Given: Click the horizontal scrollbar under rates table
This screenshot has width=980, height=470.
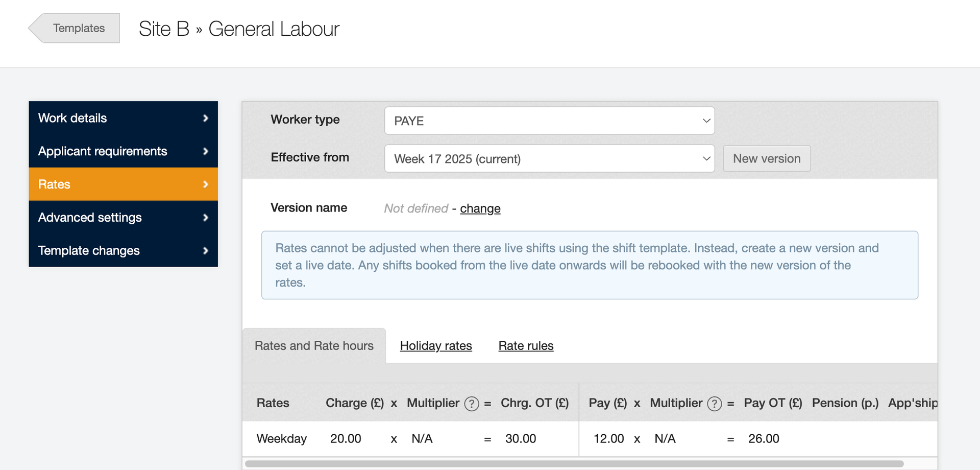Looking at the screenshot, I should [x=574, y=464].
